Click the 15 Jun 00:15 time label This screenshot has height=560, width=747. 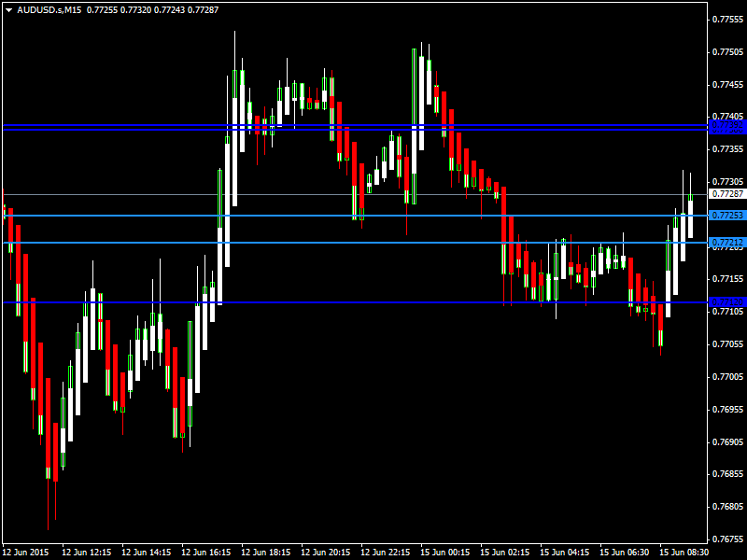pos(444,552)
